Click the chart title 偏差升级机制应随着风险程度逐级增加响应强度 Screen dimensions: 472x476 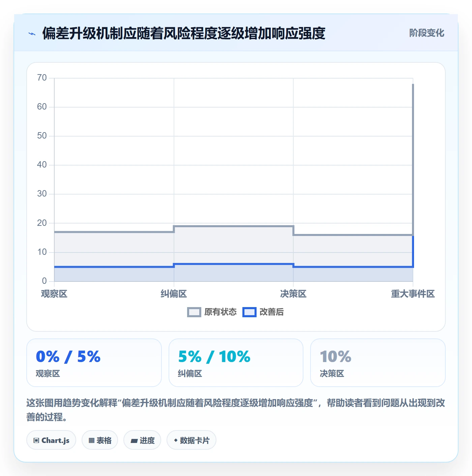[x=184, y=33]
